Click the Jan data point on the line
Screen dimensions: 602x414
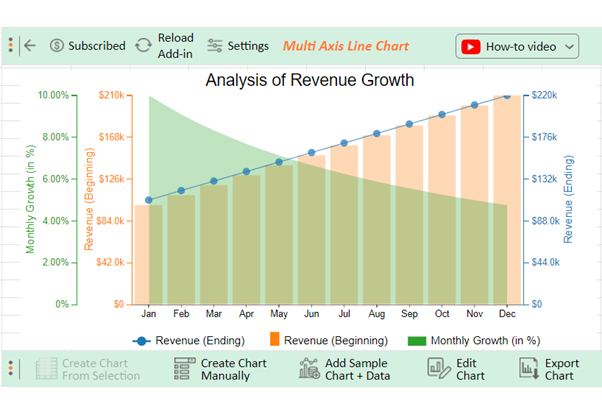point(149,200)
